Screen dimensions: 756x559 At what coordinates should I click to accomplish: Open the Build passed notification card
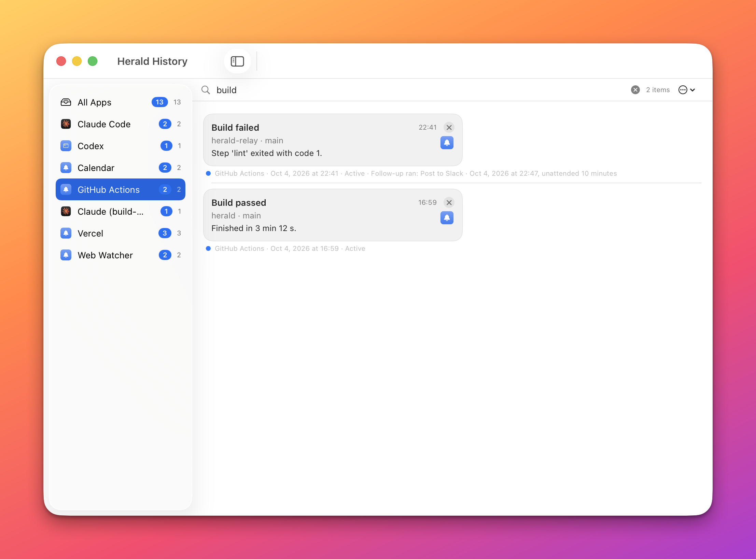pos(333,215)
